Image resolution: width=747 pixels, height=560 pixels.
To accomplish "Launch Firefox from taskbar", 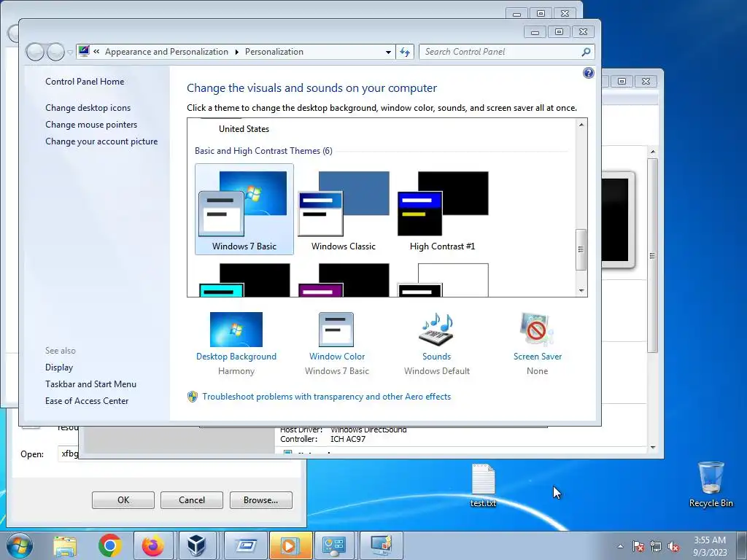I will coord(153,545).
